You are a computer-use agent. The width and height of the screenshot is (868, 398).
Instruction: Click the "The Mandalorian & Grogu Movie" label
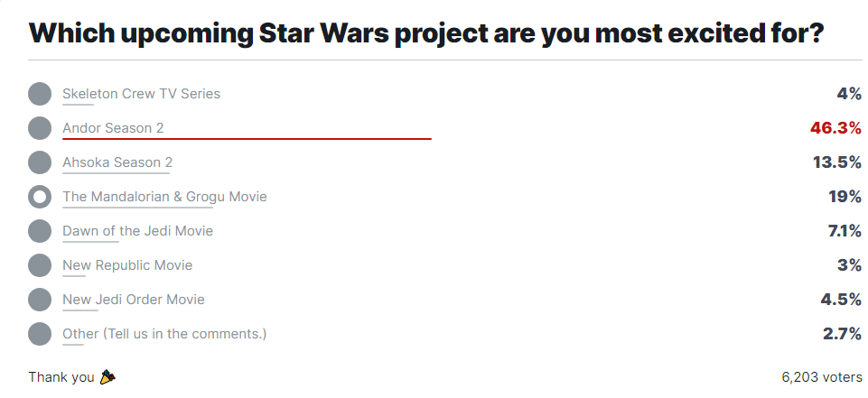pyautogui.click(x=164, y=197)
